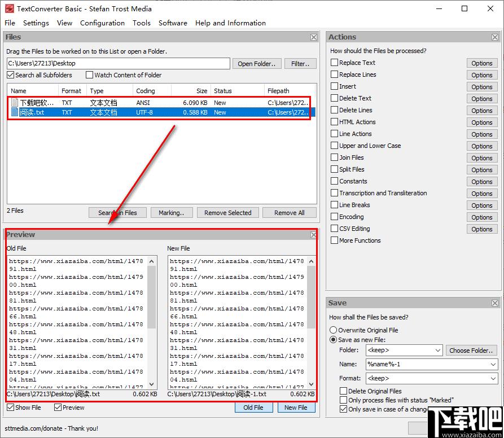Show the New File preview button
Screen dimensions: 504x438
[296, 408]
